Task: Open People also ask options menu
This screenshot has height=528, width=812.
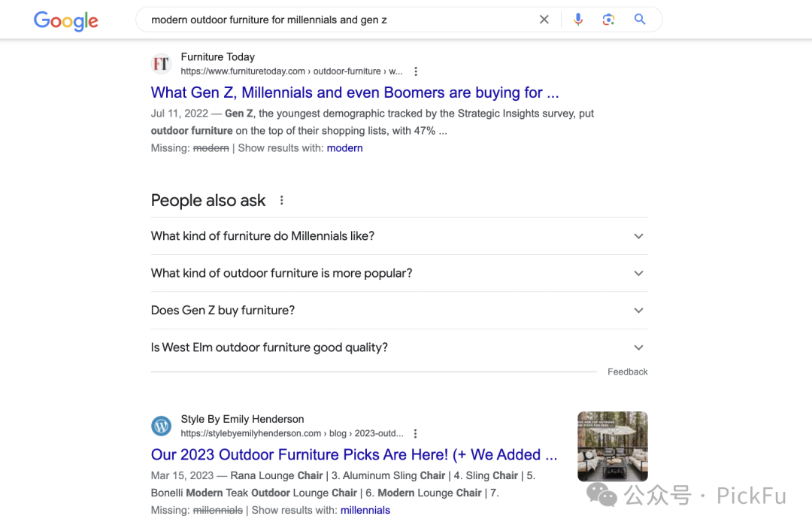Action: (282, 201)
